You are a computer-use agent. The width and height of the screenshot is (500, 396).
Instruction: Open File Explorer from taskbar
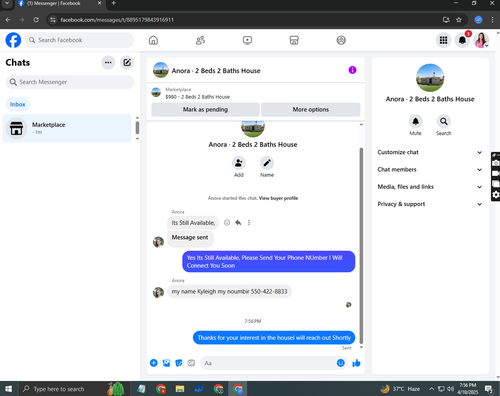point(180,389)
